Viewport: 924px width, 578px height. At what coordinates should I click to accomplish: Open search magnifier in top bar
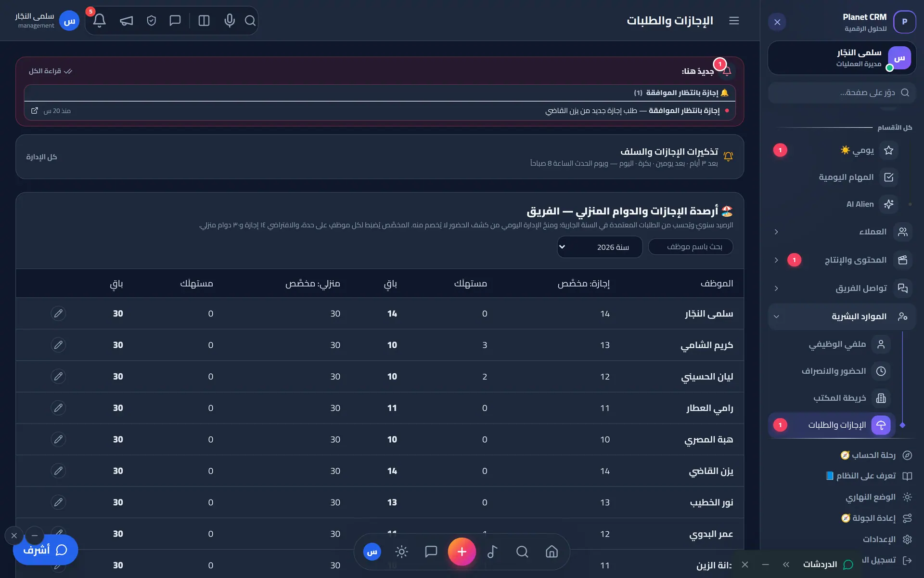pyautogui.click(x=250, y=21)
